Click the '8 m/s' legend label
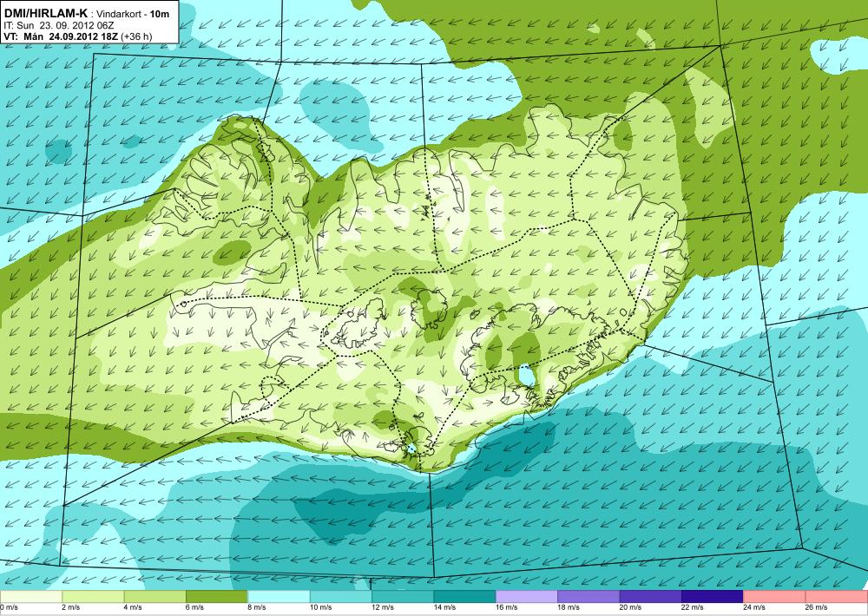Viewport: 868px width, 616px height. click(x=257, y=607)
